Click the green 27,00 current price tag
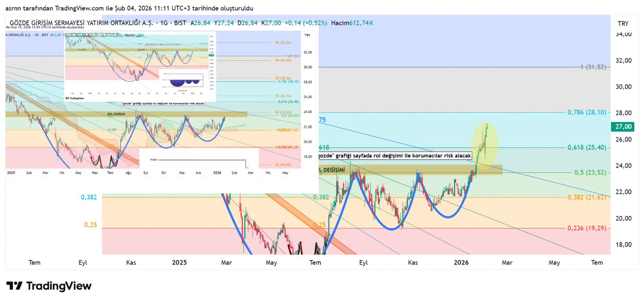 point(623,127)
